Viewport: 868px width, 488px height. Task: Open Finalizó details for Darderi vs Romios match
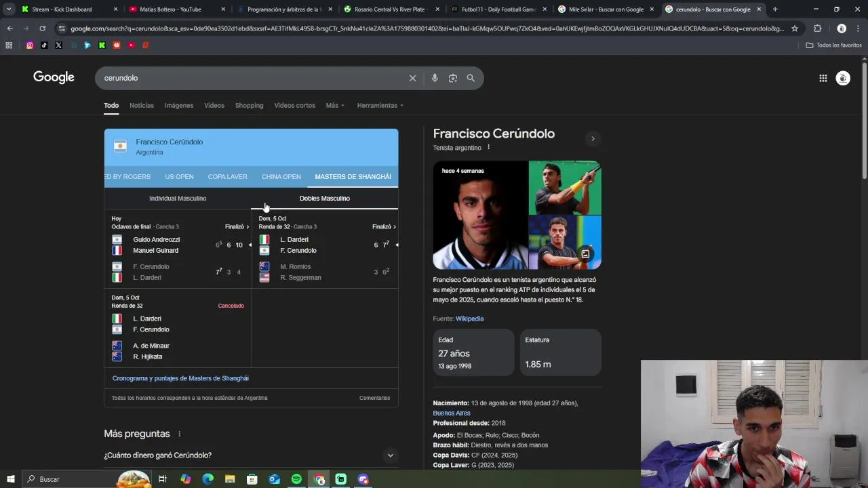[x=384, y=227]
